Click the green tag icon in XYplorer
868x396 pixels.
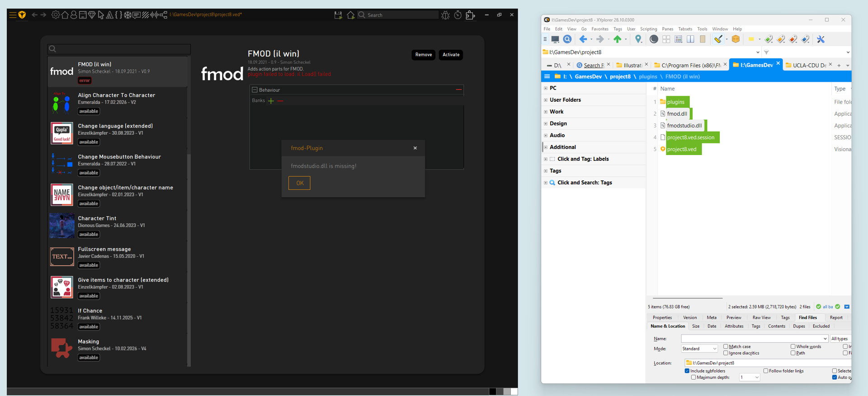point(769,39)
